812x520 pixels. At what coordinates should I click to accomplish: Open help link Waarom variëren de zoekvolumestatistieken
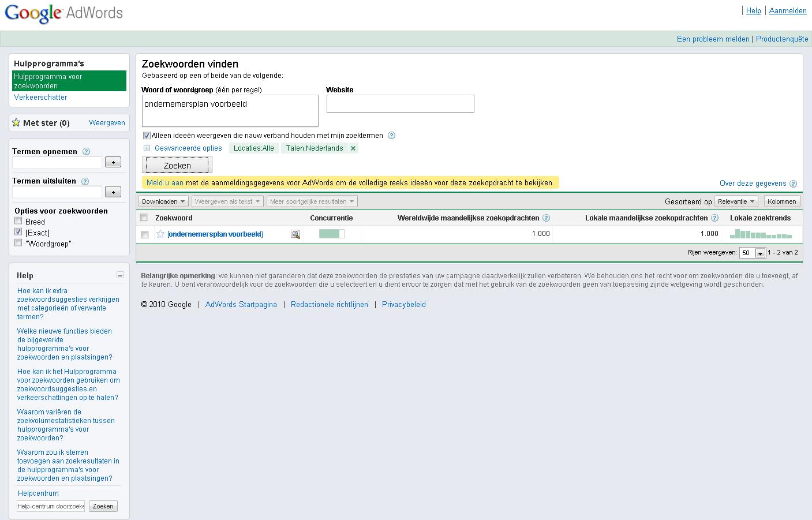pyautogui.click(x=66, y=425)
